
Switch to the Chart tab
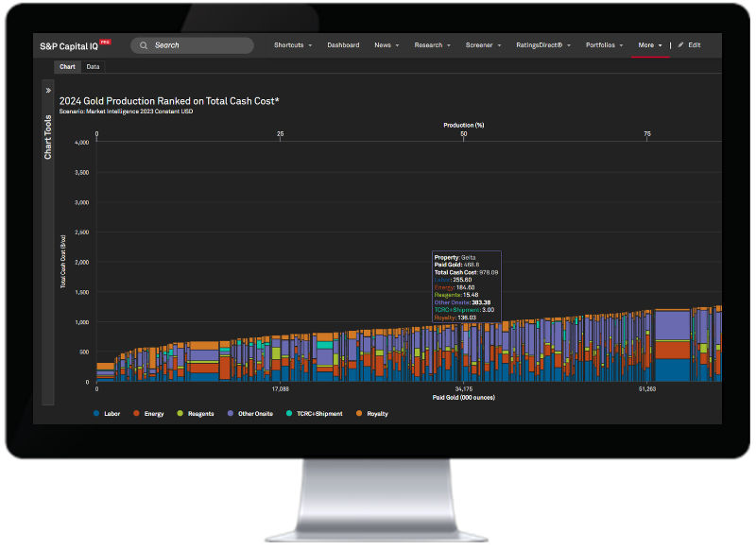click(x=67, y=67)
